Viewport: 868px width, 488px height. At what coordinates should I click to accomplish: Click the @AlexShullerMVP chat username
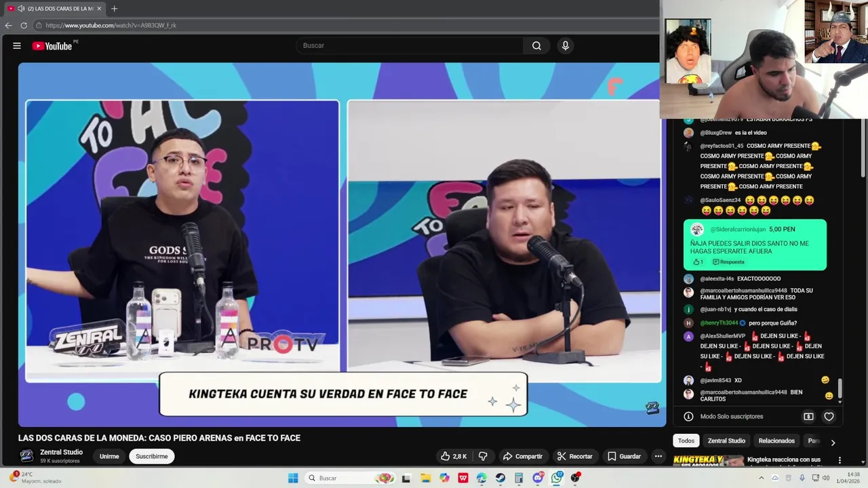pyautogui.click(x=723, y=336)
